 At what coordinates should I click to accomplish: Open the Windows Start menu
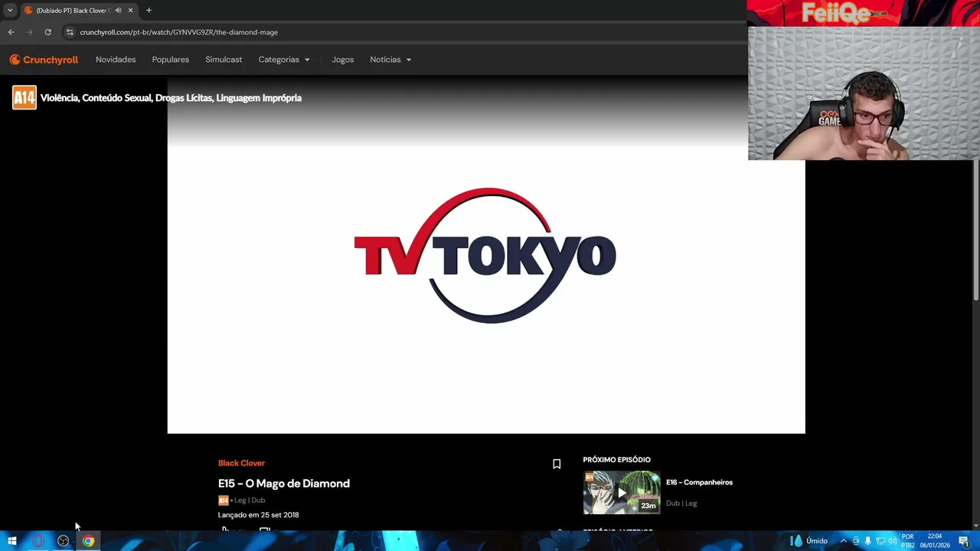click(12, 541)
